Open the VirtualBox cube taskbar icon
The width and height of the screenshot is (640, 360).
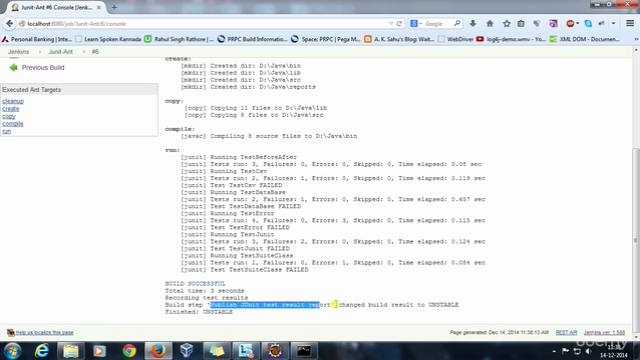[187, 351]
